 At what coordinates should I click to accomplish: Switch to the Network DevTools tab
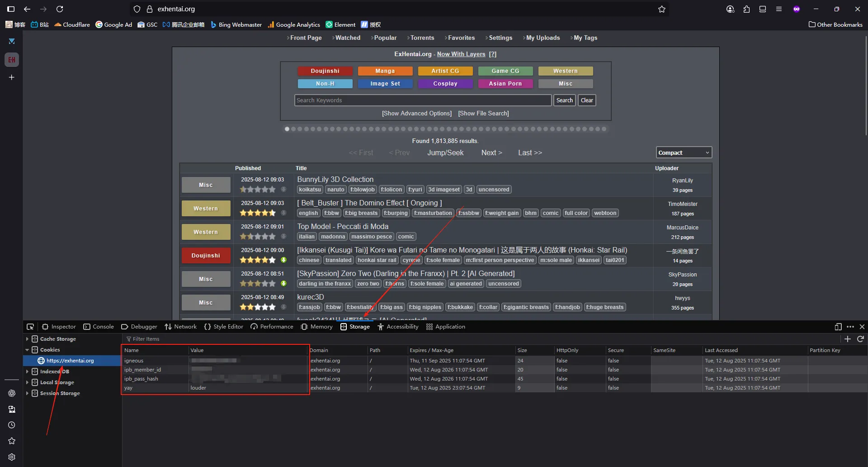coord(181,327)
